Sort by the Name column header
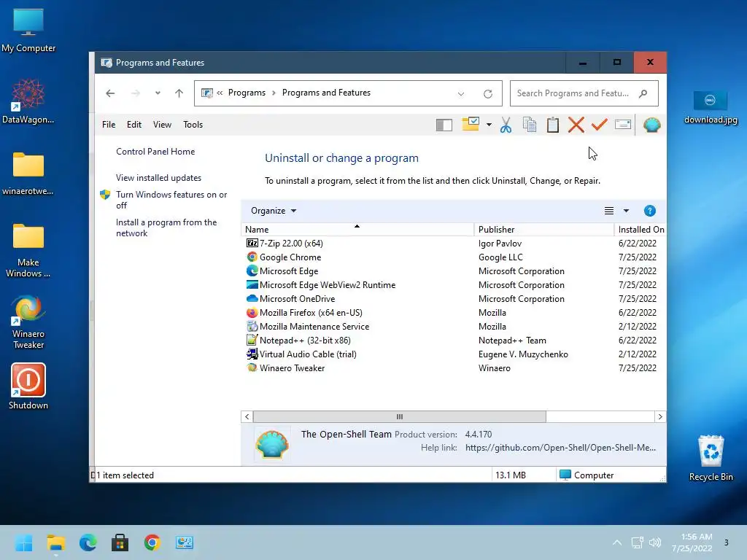Screen dimensions: 747x560 coord(357,230)
